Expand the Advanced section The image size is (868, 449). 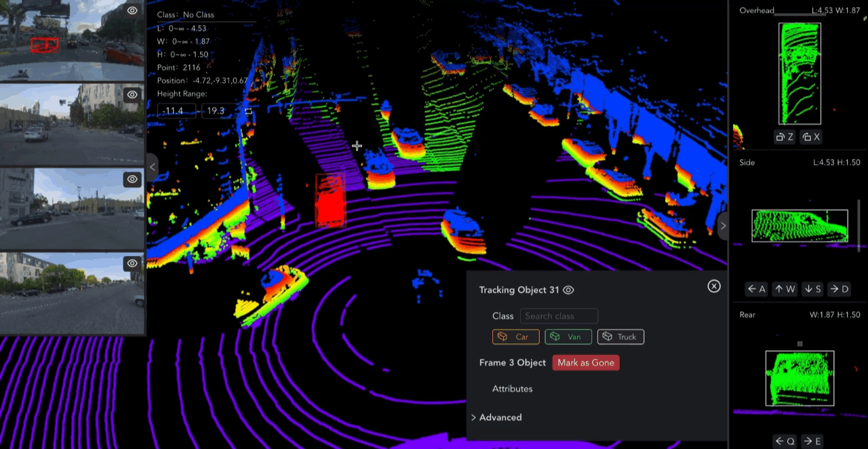tap(496, 417)
